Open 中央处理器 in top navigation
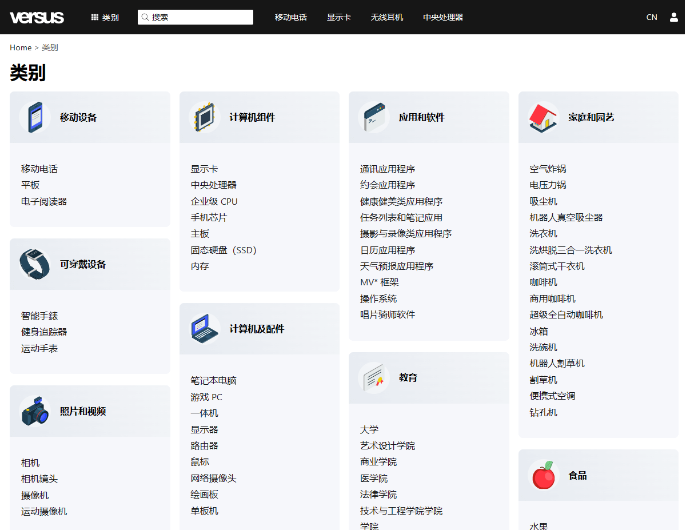Screen dimensions: 685x532 coord(443,17)
